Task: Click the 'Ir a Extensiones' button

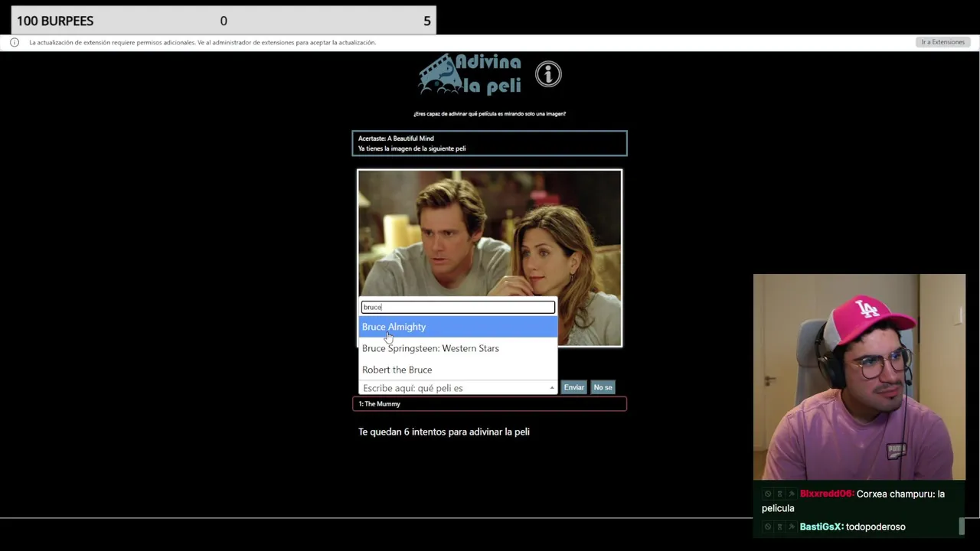Action: coord(942,42)
